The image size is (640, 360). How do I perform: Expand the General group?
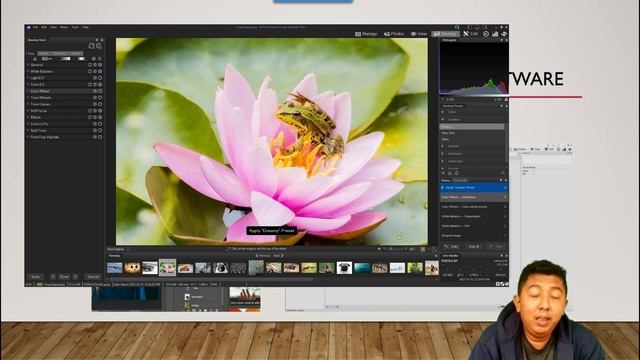pyautogui.click(x=37, y=65)
